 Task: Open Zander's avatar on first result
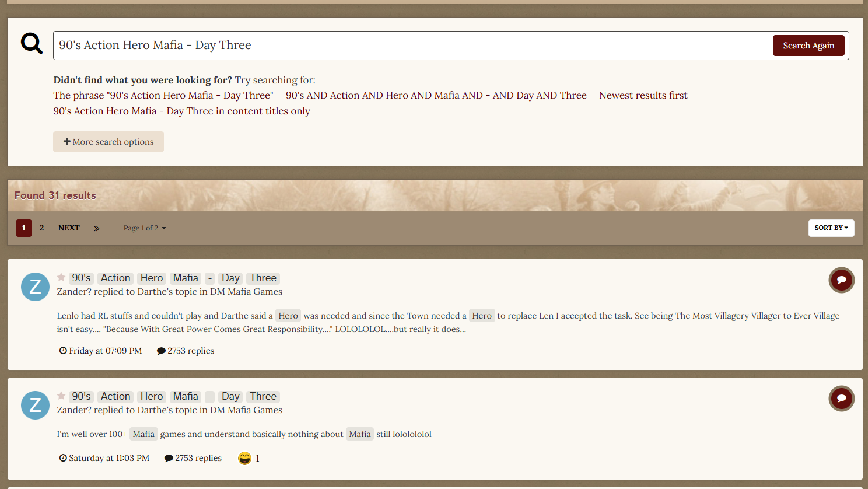[x=35, y=287]
